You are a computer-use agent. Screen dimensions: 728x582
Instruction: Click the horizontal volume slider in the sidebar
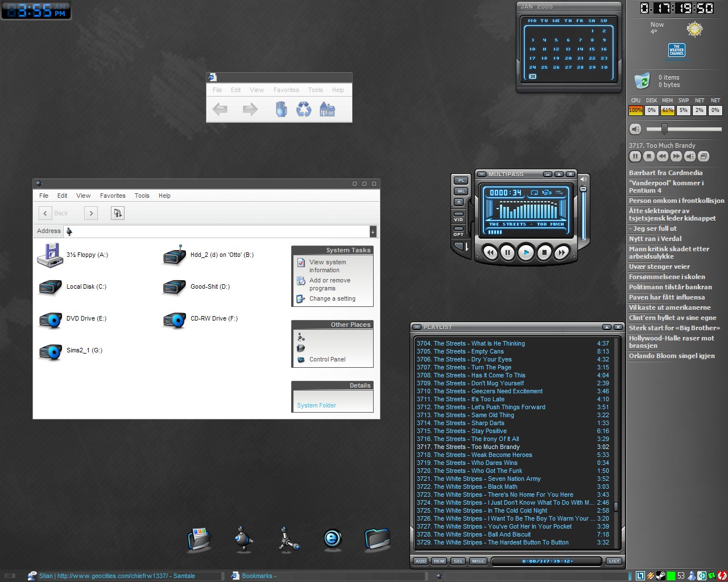(x=684, y=129)
